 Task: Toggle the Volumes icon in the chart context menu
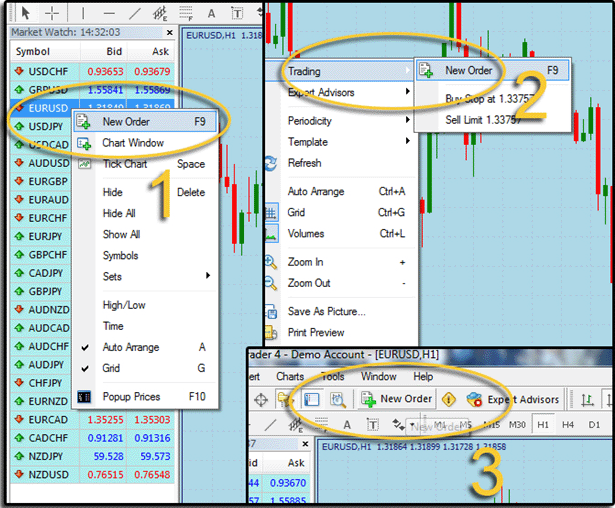click(x=271, y=234)
